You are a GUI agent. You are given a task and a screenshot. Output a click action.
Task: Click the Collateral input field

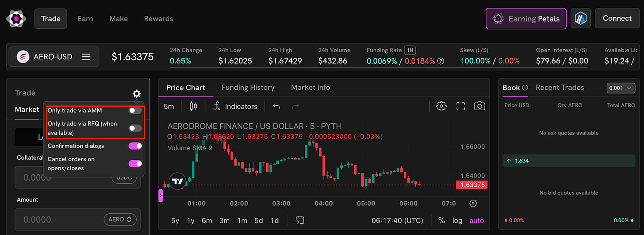click(x=77, y=177)
